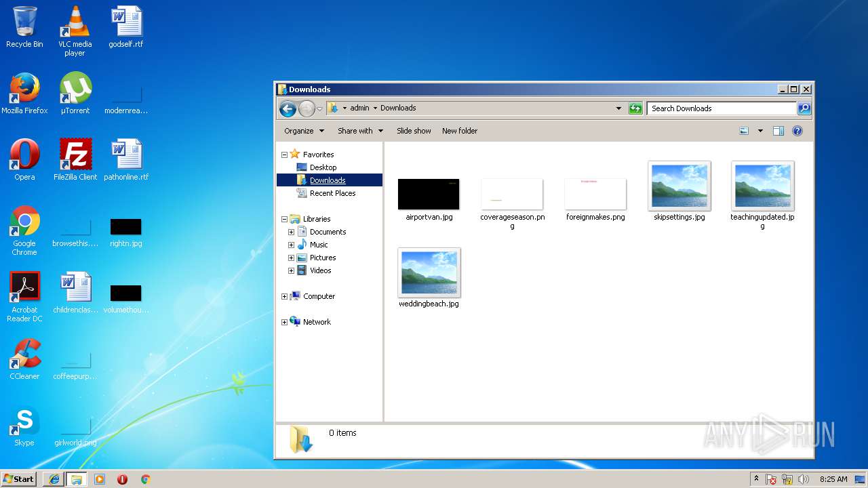Launch Acrobat Reader DC shortcut

[x=24, y=297]
